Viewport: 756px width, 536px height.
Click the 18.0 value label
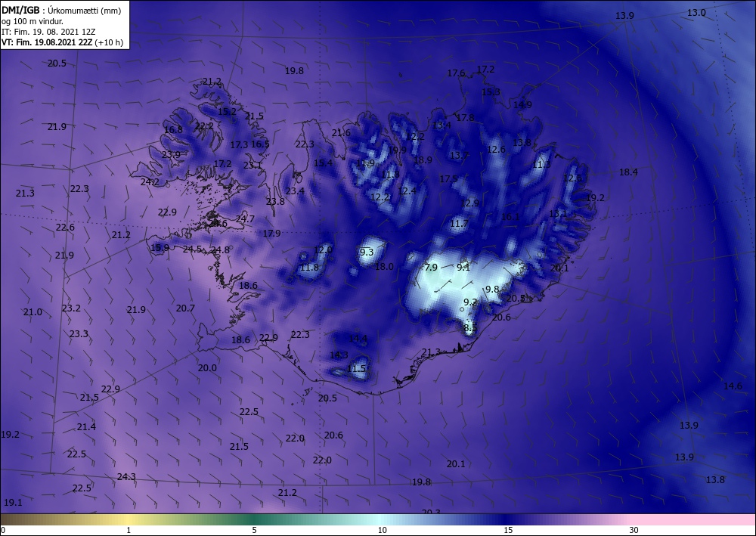point(384,266)
